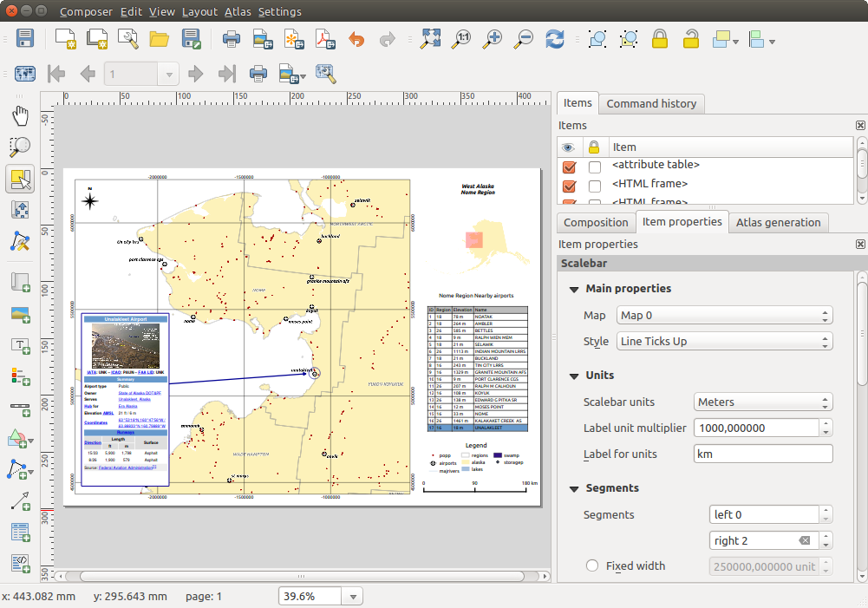868x608 pixels.
Task: Select the Move item content tool
Action: click(x=20, y=209)
